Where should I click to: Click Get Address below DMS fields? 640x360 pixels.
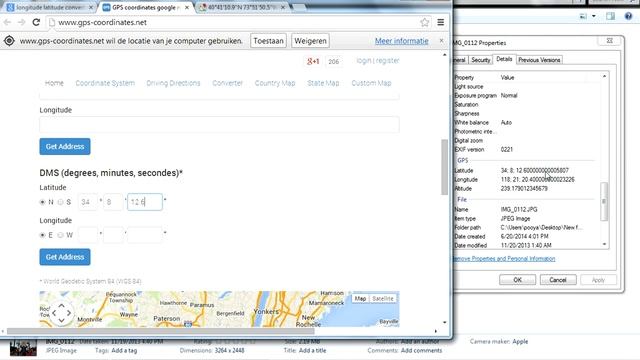click(65, 257)
